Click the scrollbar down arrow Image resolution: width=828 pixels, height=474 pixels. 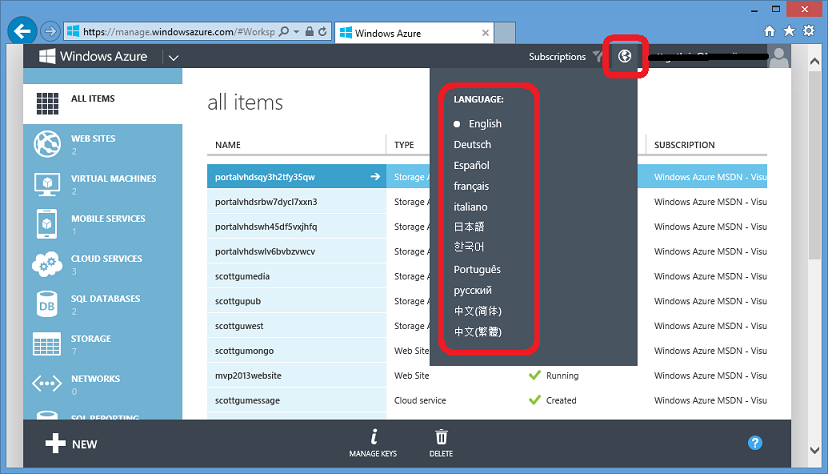pos(814,451)
